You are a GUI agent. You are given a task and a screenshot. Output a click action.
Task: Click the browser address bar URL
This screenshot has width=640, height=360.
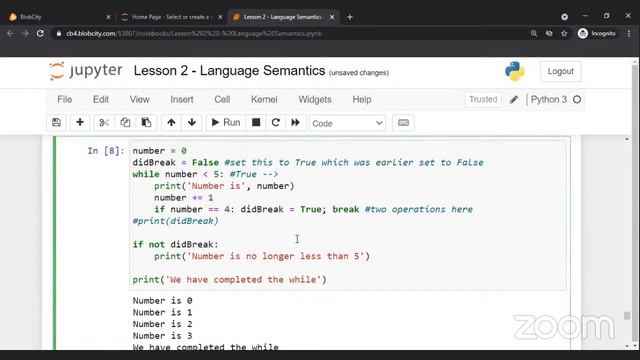(194, 33)
